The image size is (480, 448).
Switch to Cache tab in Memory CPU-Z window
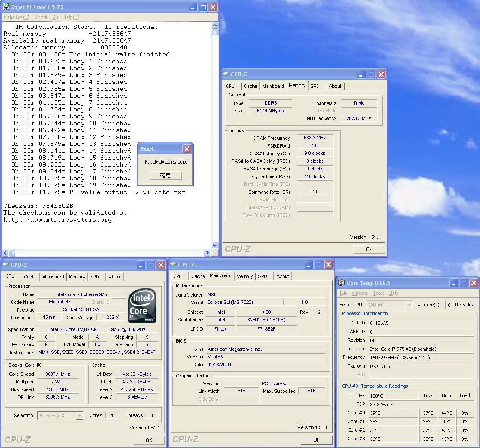click(251, 86)
